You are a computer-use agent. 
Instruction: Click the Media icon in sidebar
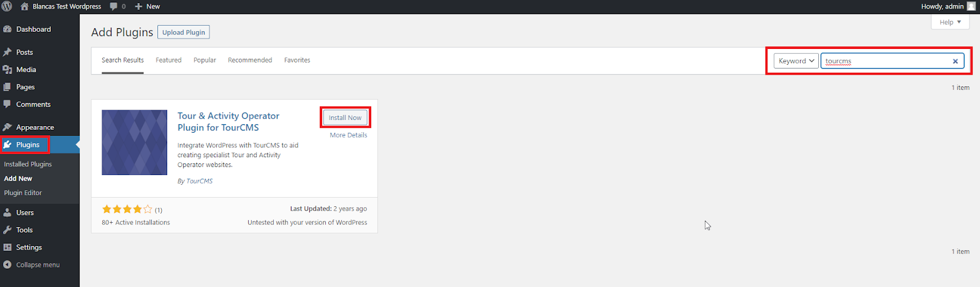(x=7, y=70)
